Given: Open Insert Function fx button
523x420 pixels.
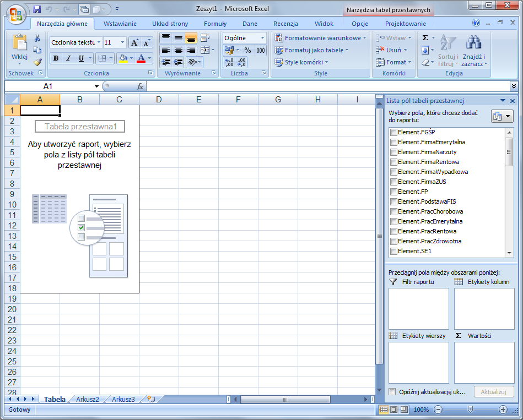Looking at the screenshot, I should (x=140, y=86).
